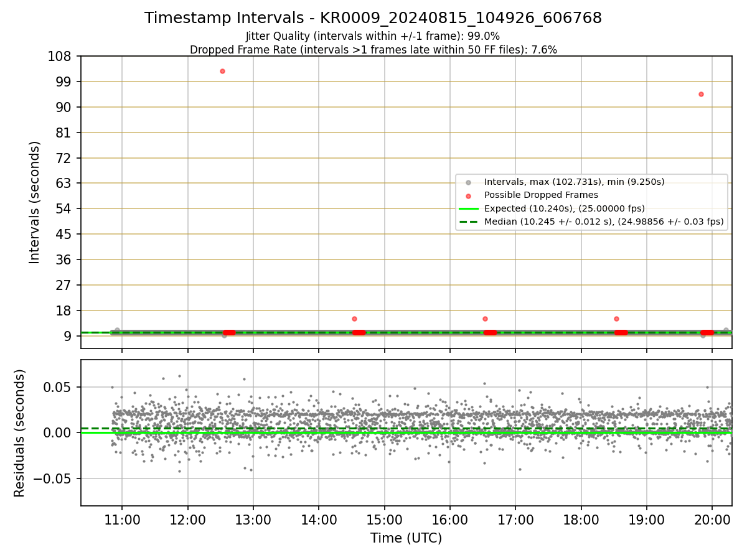Image resolution: width=747 pixels, height=560 pixels.
Task: Click the 'Dropped Frame Rate' subtitle line
Action: click(x=373, y=50)
